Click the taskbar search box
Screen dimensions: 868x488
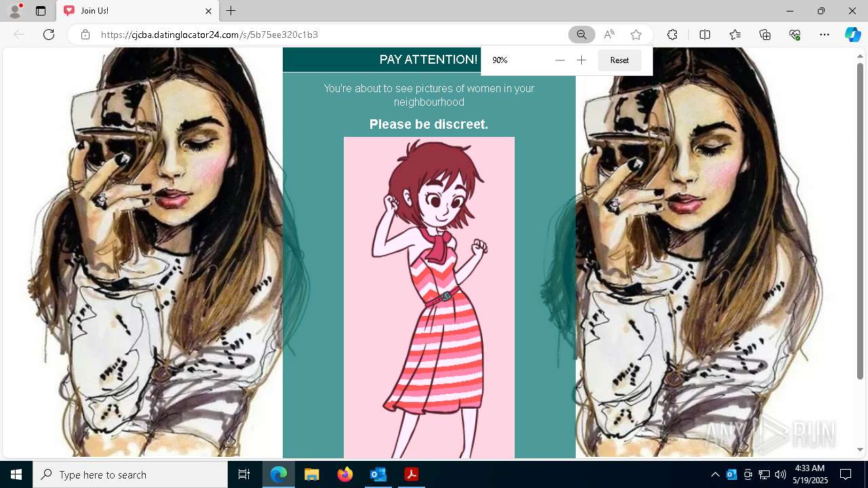tap(130, 474)
